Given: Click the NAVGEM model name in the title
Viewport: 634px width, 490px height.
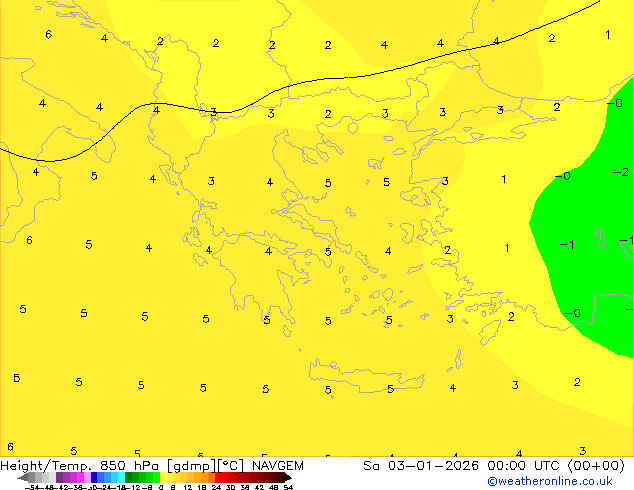Looking at the screenshot, I should (278, 466).
